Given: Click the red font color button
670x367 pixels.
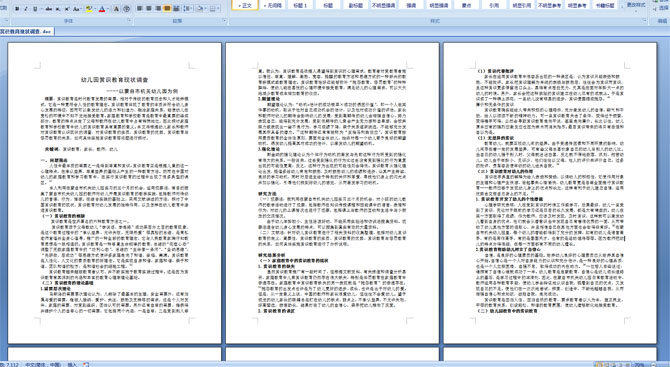Looking at the screenshot, I should coord(102,9).
